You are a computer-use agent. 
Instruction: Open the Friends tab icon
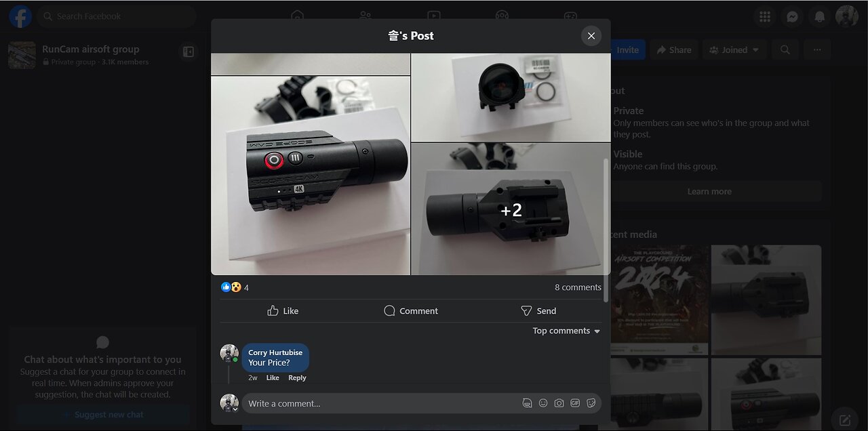coord(366,16)
